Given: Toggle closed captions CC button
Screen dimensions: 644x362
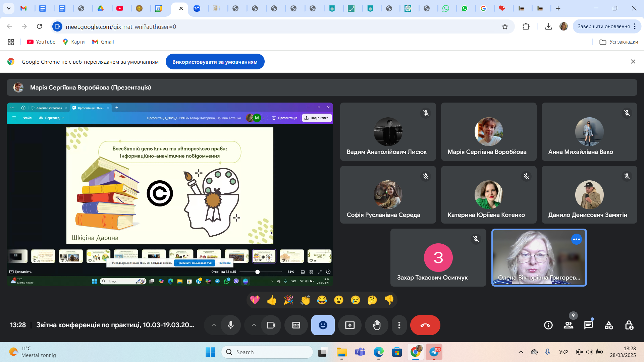Looking at the screenshot, I should pyautogui.click(x=296, y=325).
